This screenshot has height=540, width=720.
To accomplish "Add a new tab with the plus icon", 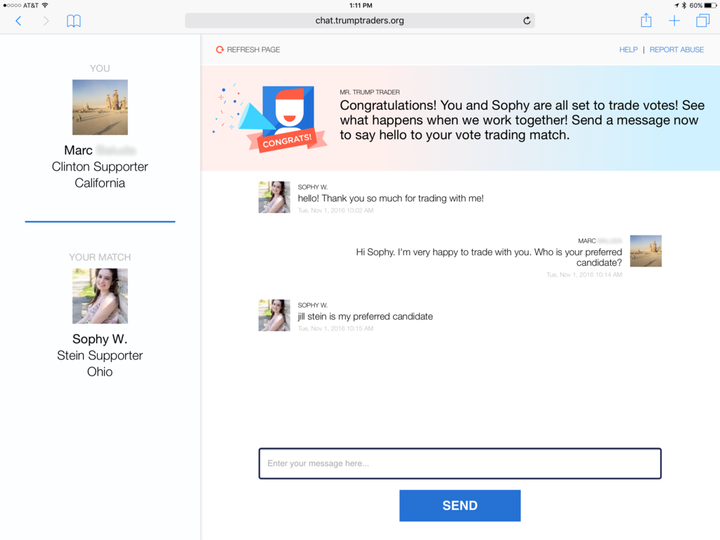I will 674,21.
